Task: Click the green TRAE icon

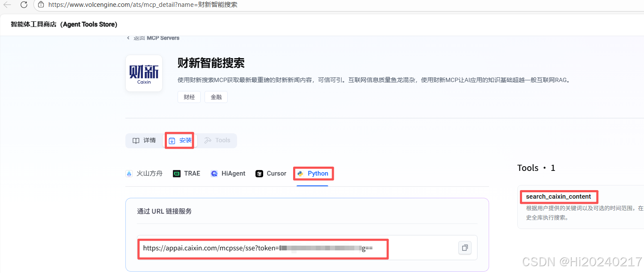Action: click(176, 173)
